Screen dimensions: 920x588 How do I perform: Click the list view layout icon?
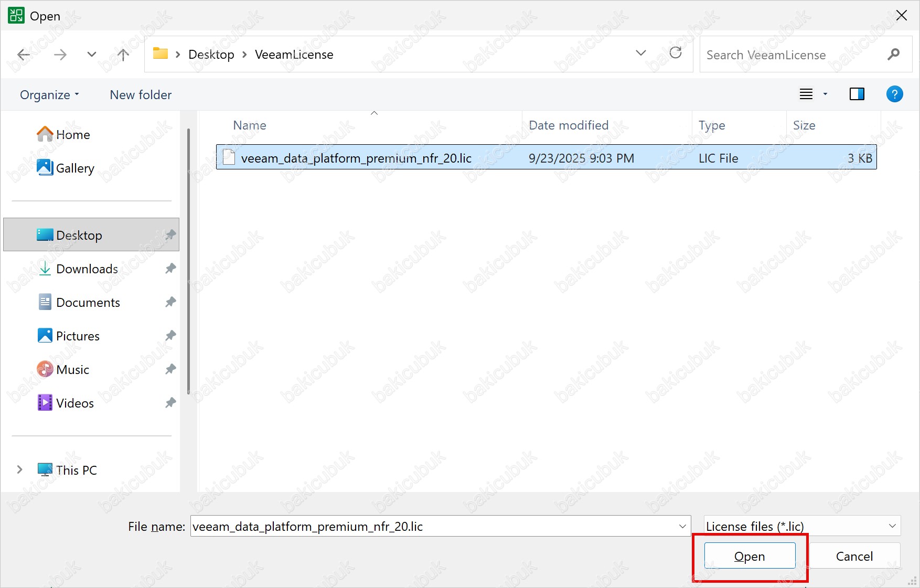806,94
